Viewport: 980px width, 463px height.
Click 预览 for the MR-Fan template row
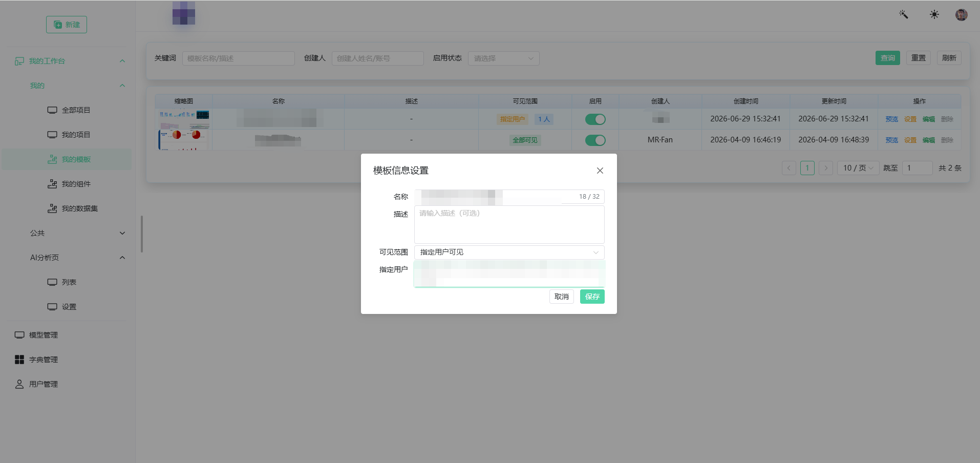(892, 140)
